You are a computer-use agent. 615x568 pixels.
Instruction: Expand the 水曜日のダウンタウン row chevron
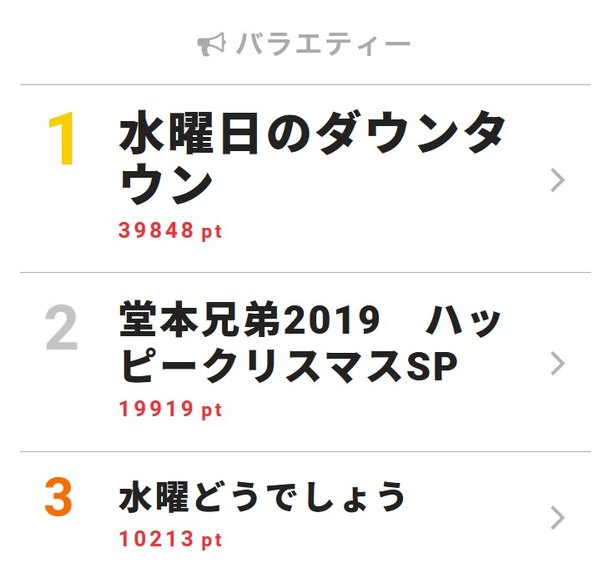coord(558,180)
